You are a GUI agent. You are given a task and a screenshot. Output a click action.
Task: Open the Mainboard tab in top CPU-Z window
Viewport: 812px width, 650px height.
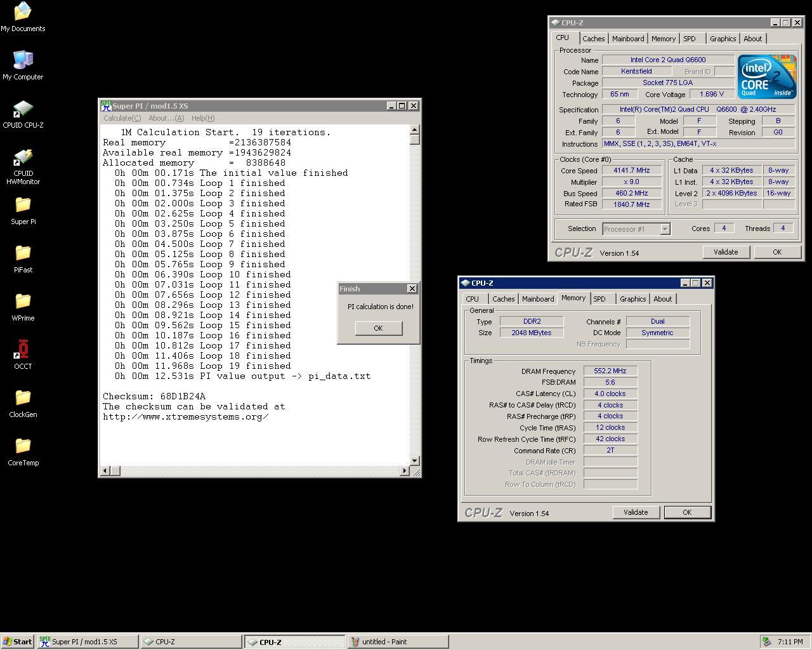pos(628,39)
